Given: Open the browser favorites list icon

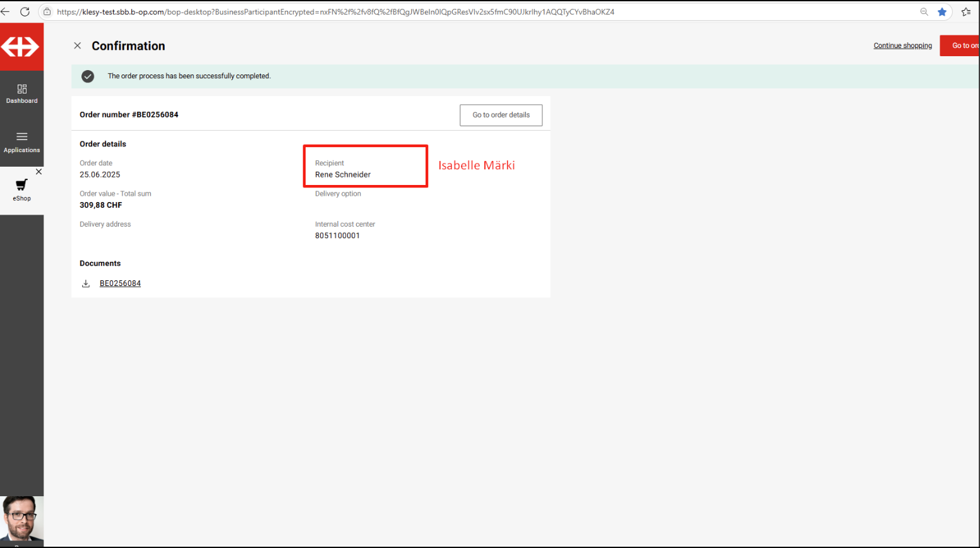Looking at the screenshot, I should tap(965, 12).
